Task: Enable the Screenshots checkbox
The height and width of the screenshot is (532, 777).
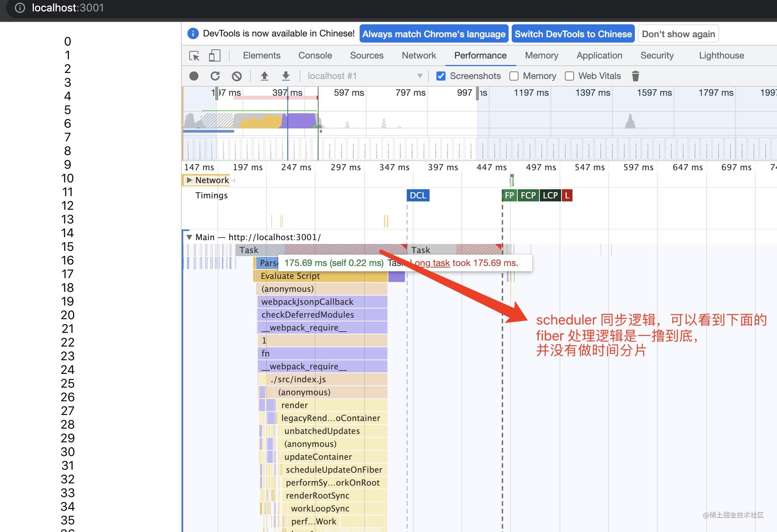Action: coord(441,76)
